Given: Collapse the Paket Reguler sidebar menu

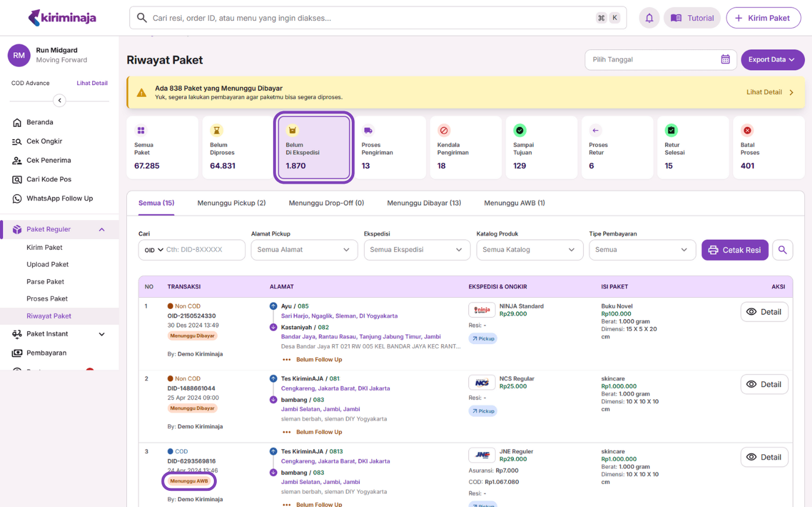Looking at the screenshot, I should click(101, 229).
